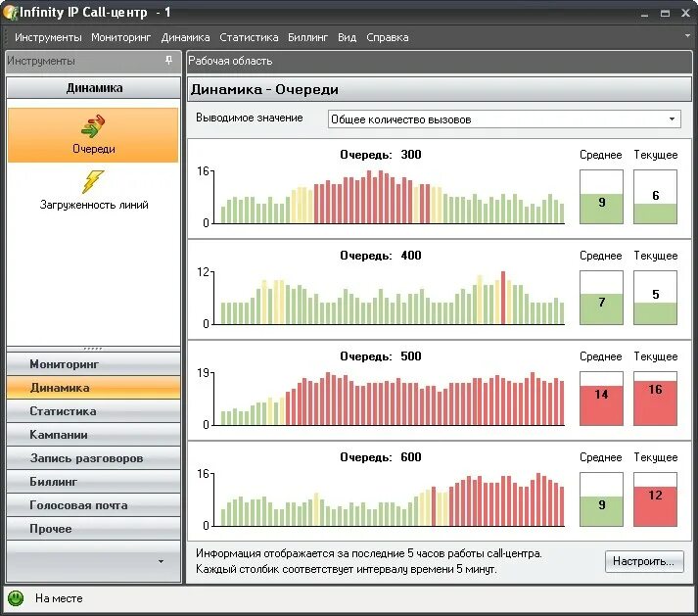
Task: Click queue 300 Среднее gauge showing 9
Action: 601,197
